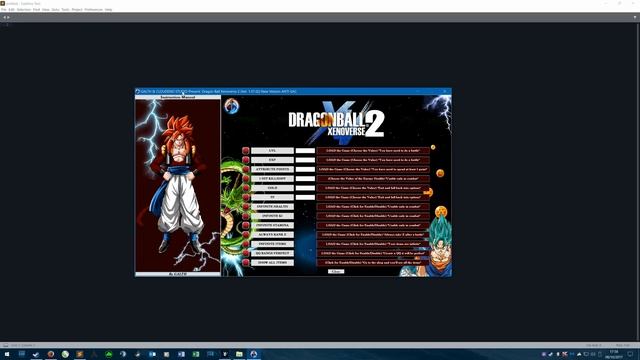Focus the ATTRIBUTE POINTS value field
Screen dimensions: 640x360
305,169
